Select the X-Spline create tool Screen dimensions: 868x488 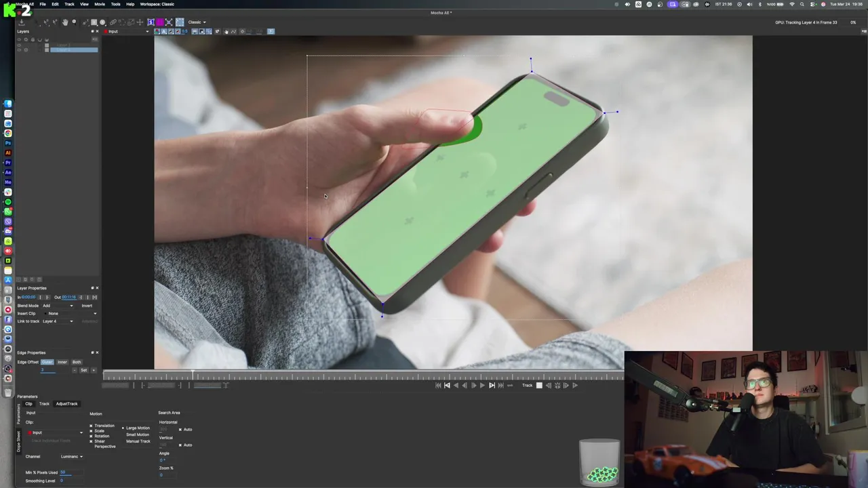[x=86, y=22]
